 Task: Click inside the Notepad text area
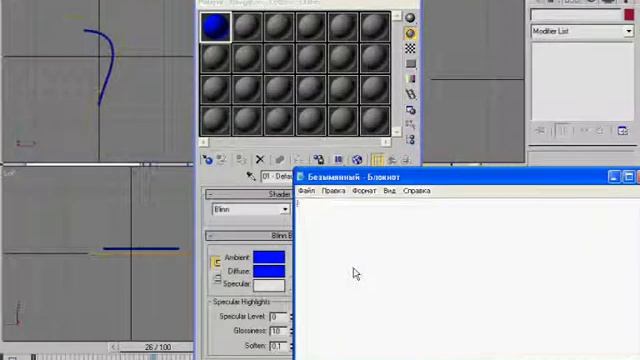467,279
